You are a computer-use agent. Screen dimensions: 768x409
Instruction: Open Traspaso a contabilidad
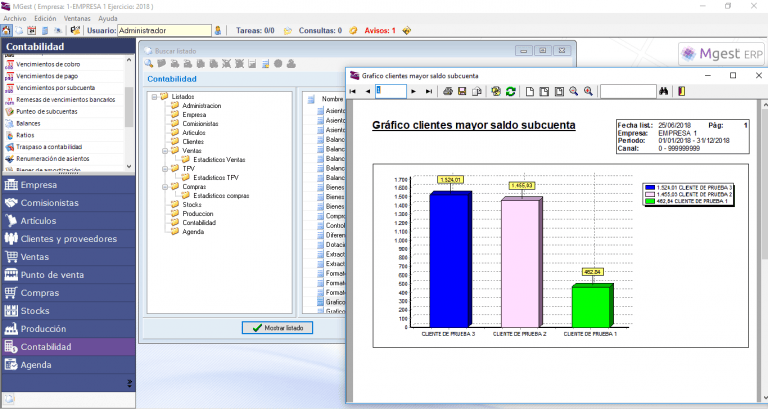[49, 147]
